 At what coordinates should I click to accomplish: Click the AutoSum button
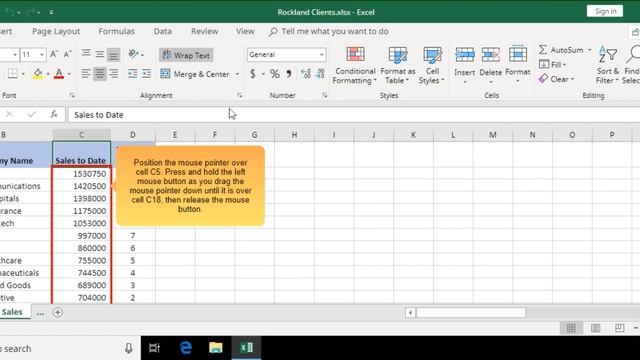click(562, 50)
